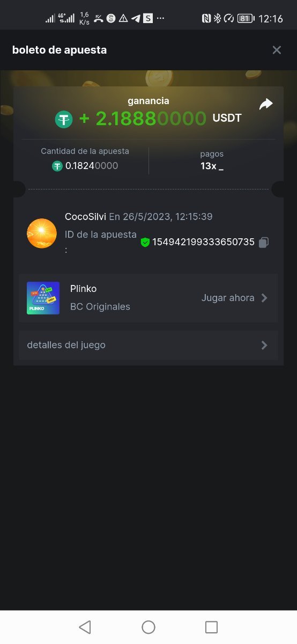This screenshot has height=644, width=297.
Task: Open the detalles del juego row
Action: 148,345
